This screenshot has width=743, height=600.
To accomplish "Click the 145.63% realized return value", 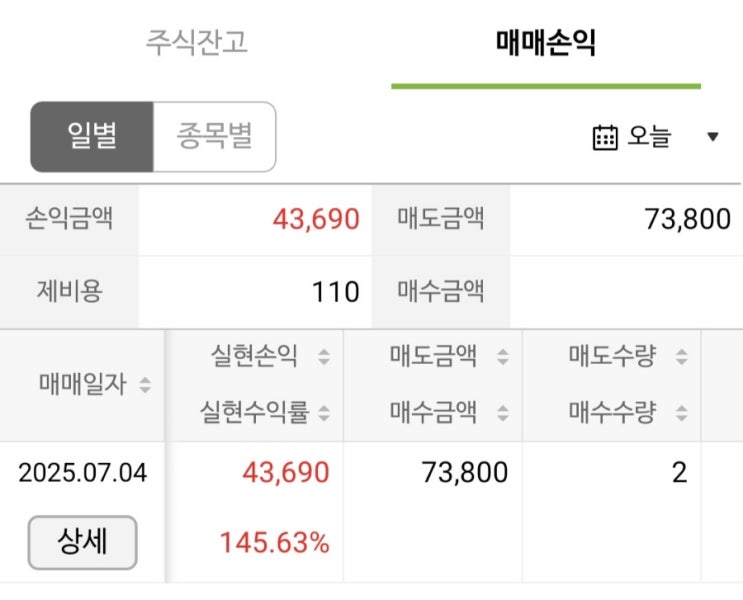I will 274,544.
